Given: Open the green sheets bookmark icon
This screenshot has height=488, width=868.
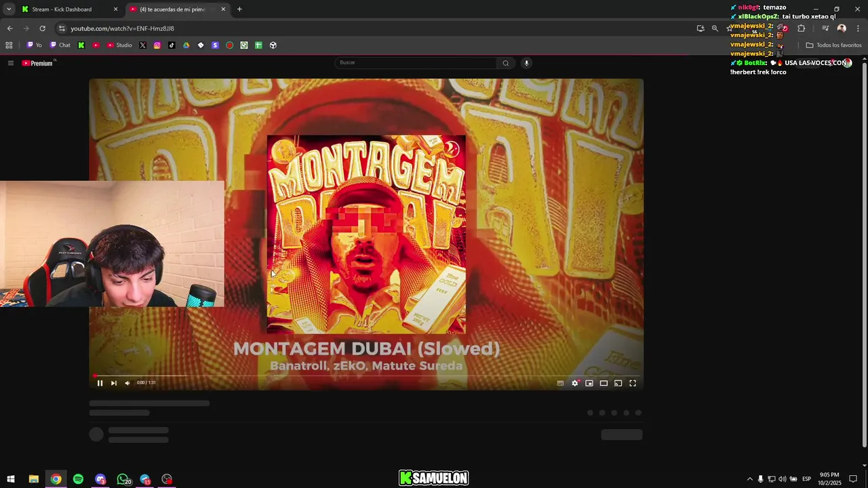Looking at the screenshot, I should tap(258, 45).
